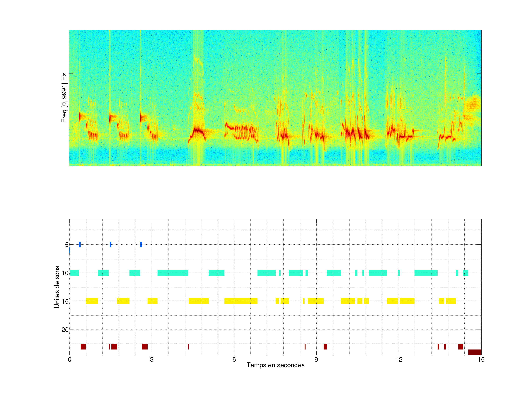Select the x-axis tick label 0
Viewport: 532px width, 399px height.
coord(69,359)
